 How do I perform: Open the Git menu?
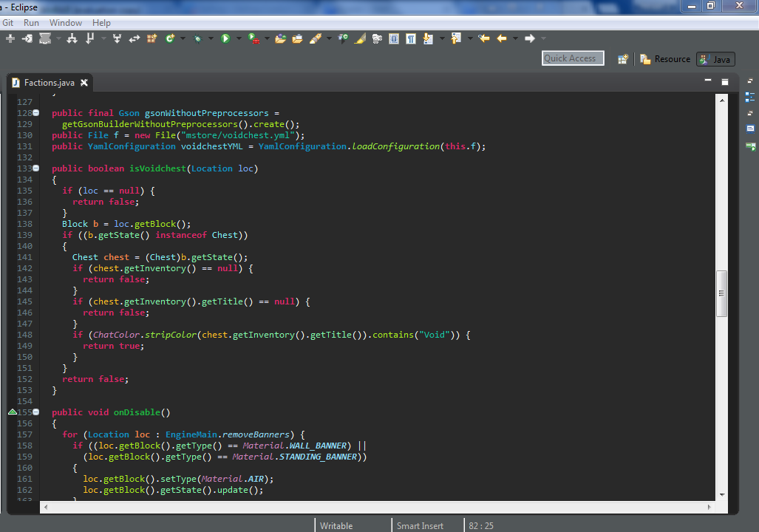(x=7, y=23)
